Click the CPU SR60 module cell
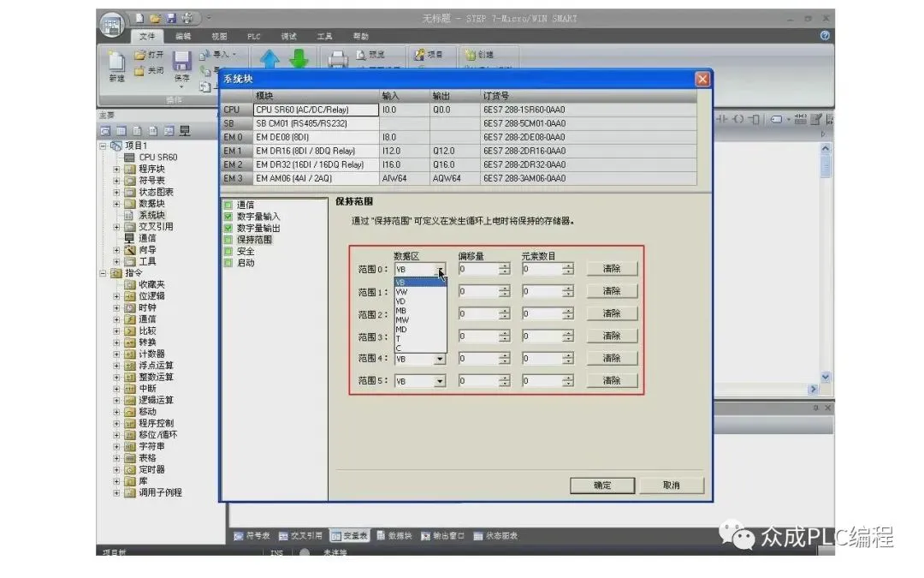The width and height of the screenshot is (924, 578). click(x=316, y=110)
